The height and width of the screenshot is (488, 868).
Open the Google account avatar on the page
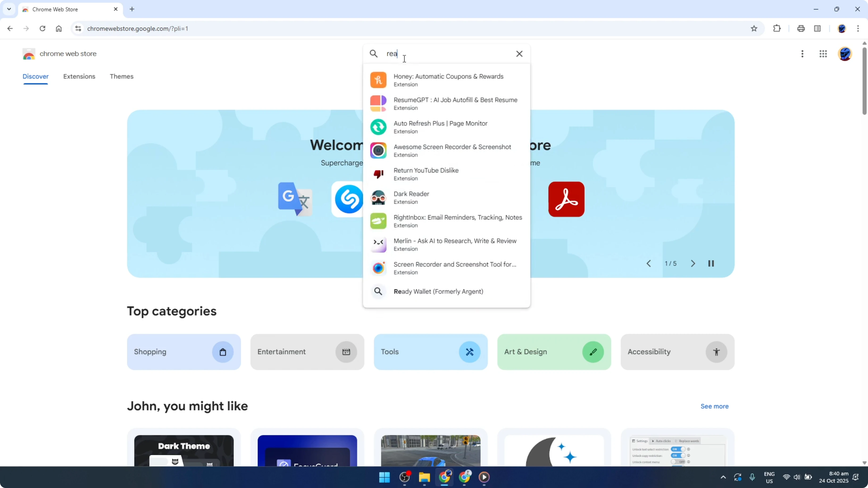[845, 54]
